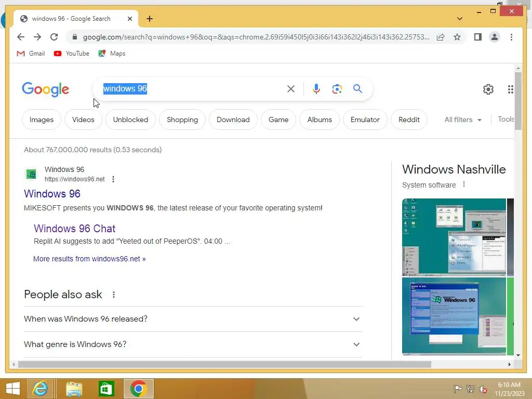Open the Google apps grid

click(511, 89)
